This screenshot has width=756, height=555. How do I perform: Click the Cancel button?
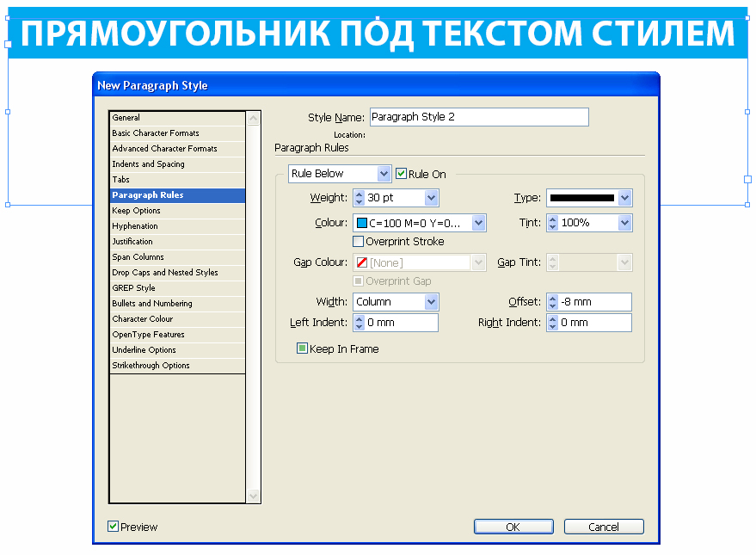pyautogui.click(x=604, y=527)
